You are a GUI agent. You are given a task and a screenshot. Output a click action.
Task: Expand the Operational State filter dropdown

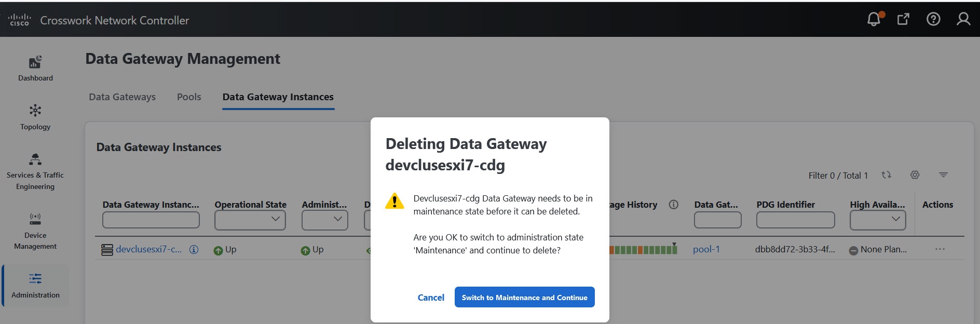[x=250, y=220]
